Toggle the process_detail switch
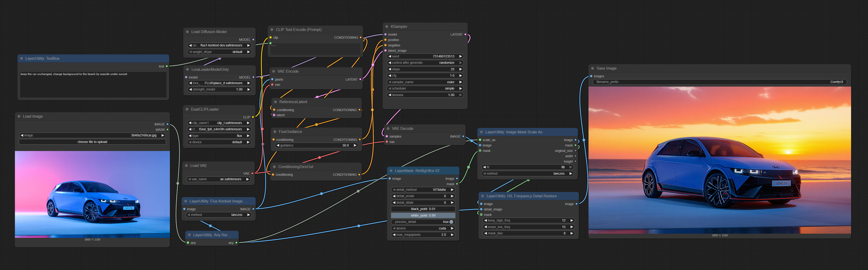Screen dimensions: 868x270 [x=451, y=222]
